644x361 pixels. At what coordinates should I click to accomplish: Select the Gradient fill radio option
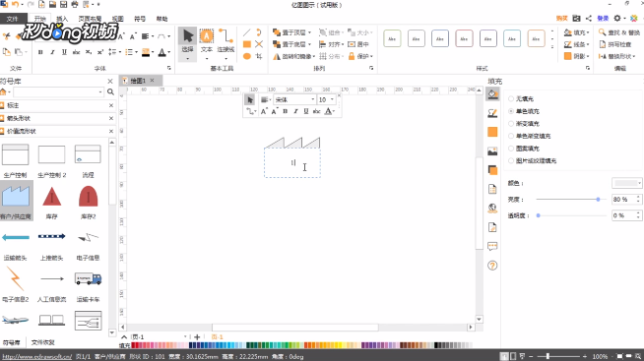coord(511,124)
